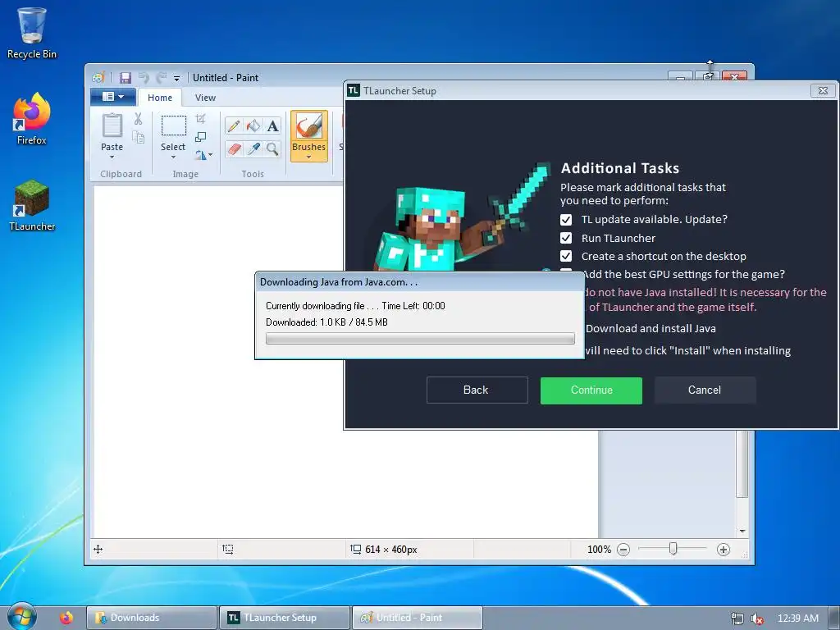Open Customize Quick Access Toolbar dropdown
Image resolution: width=840 pixels, height=630 pixels.
(177, 78)
